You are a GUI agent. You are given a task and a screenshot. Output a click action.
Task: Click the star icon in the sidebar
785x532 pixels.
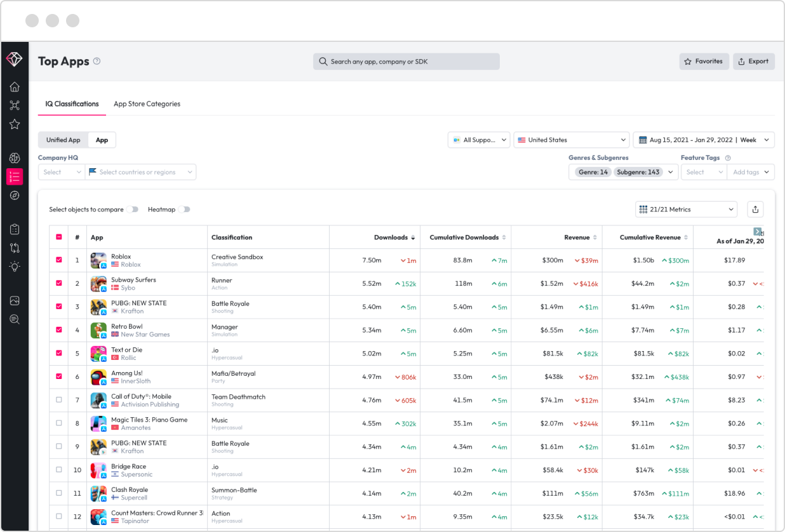14,124
